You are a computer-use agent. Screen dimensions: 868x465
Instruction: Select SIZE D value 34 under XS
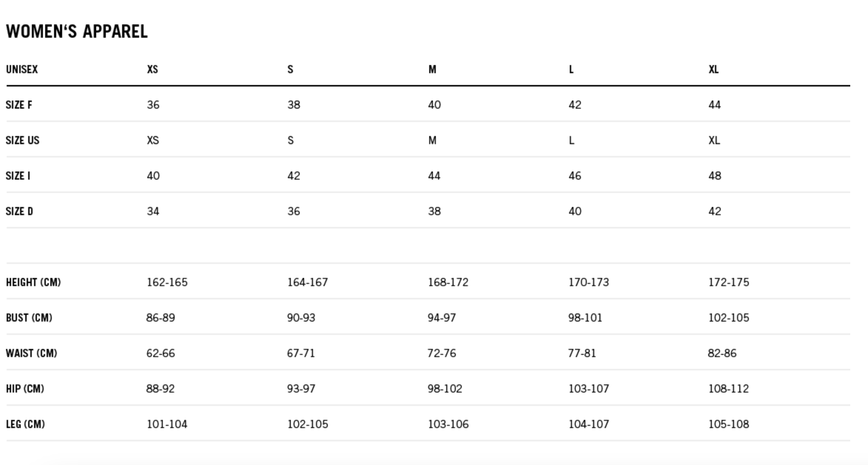153,211
